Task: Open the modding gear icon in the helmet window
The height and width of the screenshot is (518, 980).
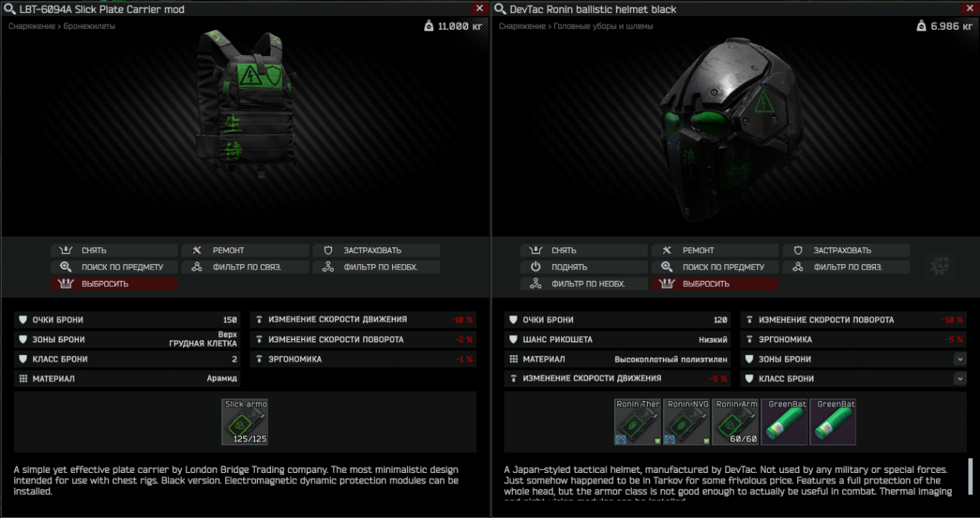Action: 939,266
